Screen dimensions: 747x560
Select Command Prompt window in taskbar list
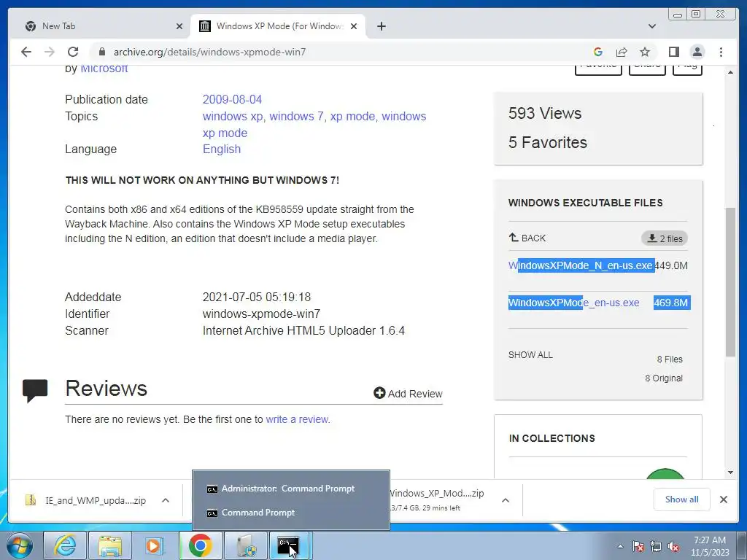pyautogui.click(x=290, y=513)
